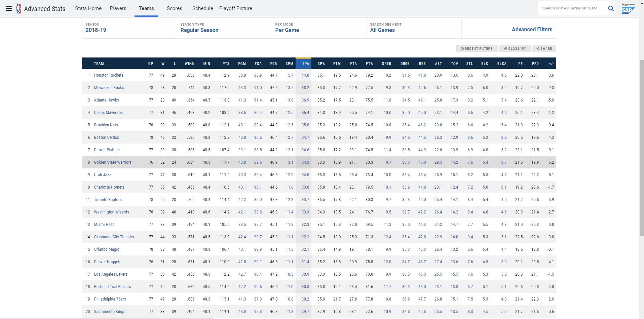Sort table by TEAM column header
The width and height of the screenshot is (644, 319).
[x=99, y=64]
